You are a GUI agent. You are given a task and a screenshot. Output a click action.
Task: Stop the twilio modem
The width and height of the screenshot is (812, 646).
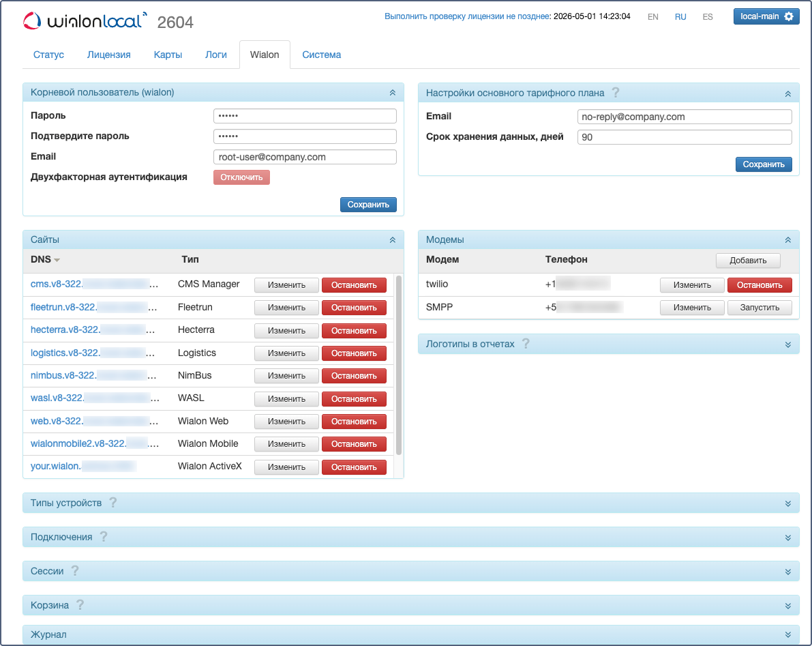[x=760, y=285]
